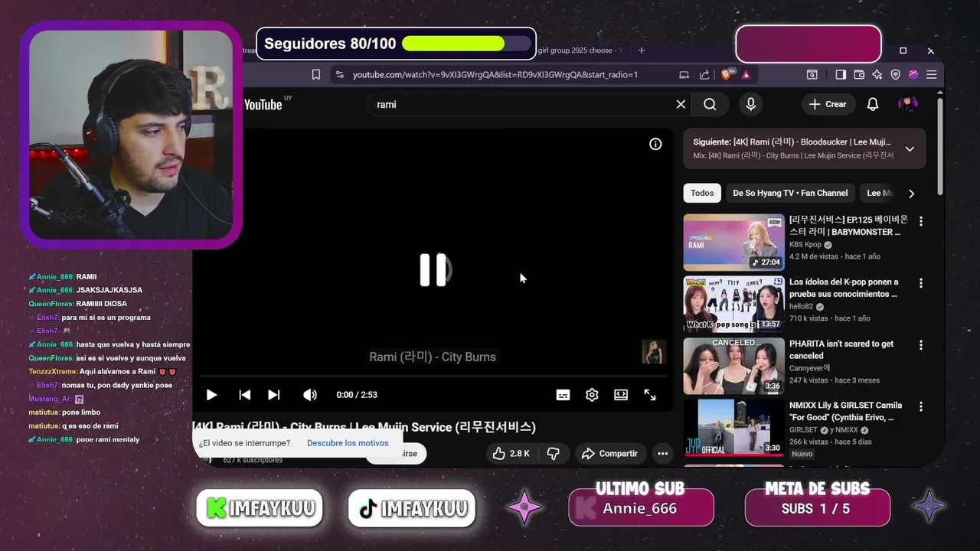Open the KBS Kpop RAMI thumbnail
This screenshot has height=551, width=980.
click(734, 242)
